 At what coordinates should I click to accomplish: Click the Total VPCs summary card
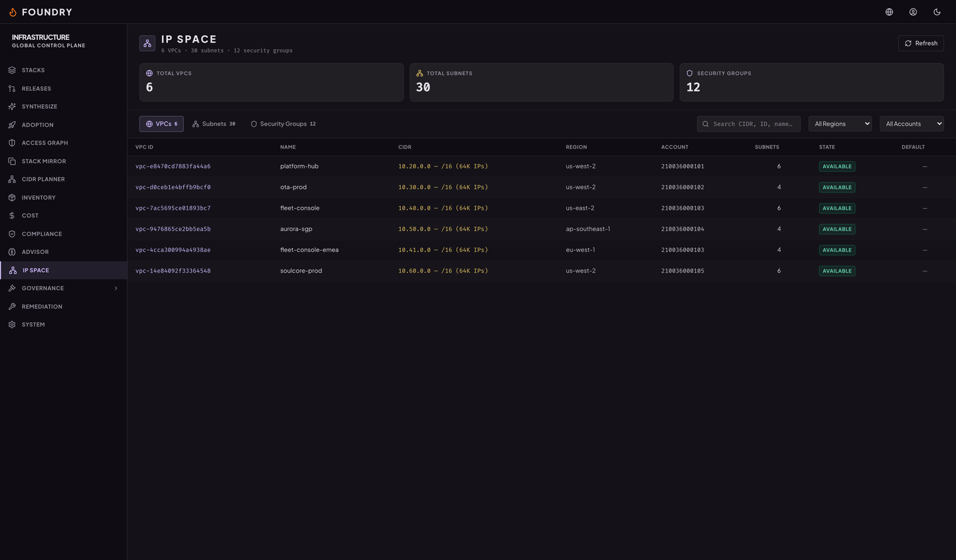point(272,82)
